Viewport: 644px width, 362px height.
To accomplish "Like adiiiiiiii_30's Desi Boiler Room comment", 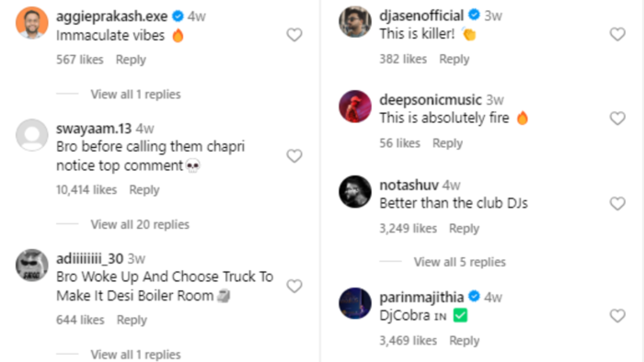I will coord(294,286).
